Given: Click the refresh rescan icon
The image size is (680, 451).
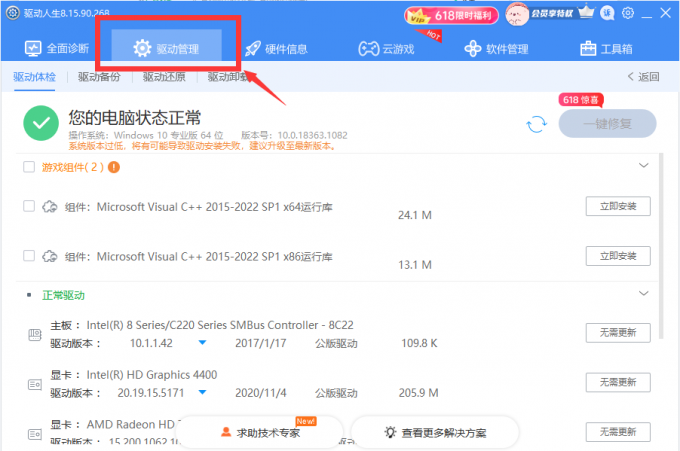Looking at the screenshot, I should (x=536, y=124).
